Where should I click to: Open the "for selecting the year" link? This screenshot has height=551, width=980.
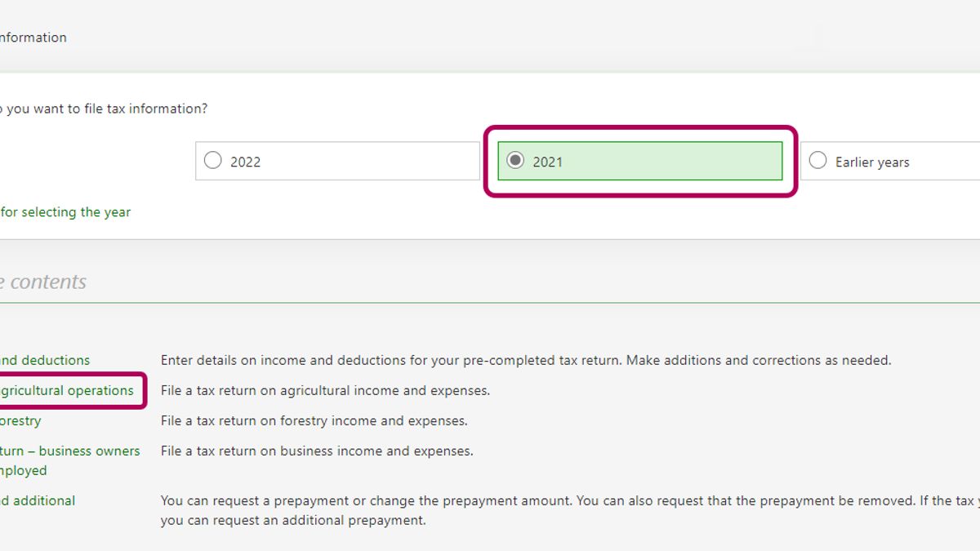point(65,212)
